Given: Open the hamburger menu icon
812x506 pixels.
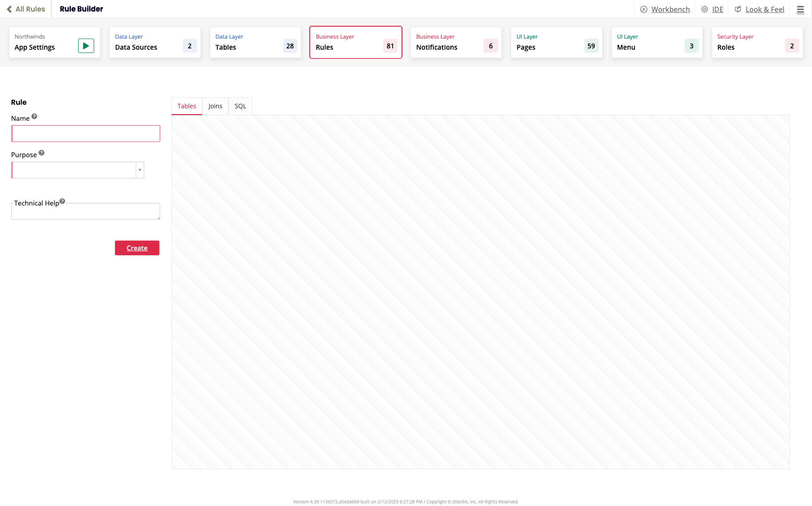Looking at the screenshot, I should click(x=800, y=9).
